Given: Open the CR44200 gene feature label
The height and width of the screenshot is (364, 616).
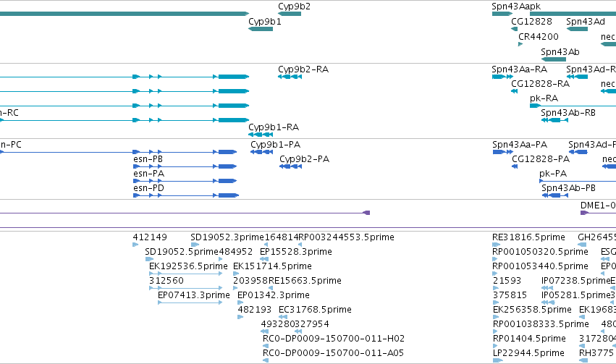Looking at the screenshot, I should click(539, 37).
